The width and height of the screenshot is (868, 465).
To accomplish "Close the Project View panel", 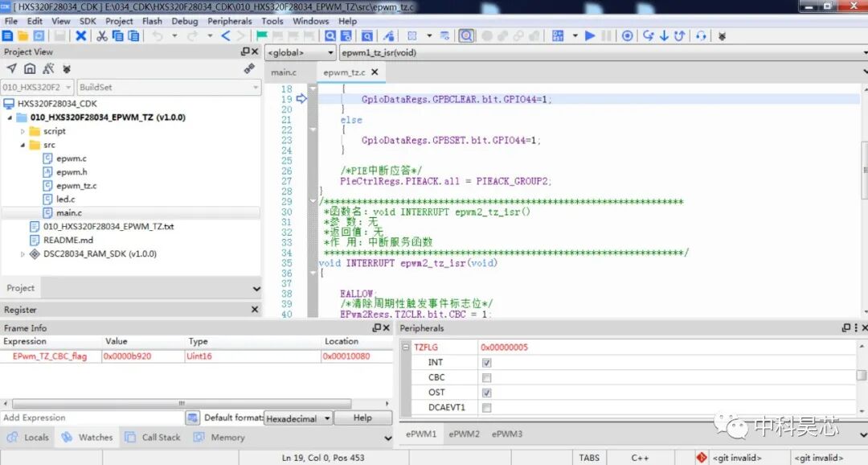I will coord(256,51).
